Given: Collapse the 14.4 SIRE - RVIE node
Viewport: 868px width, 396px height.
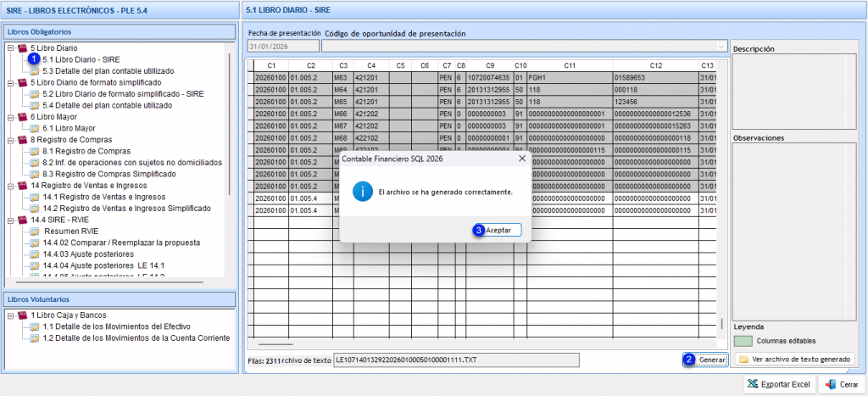Looking at the screenshot, I should pos(10,220).
